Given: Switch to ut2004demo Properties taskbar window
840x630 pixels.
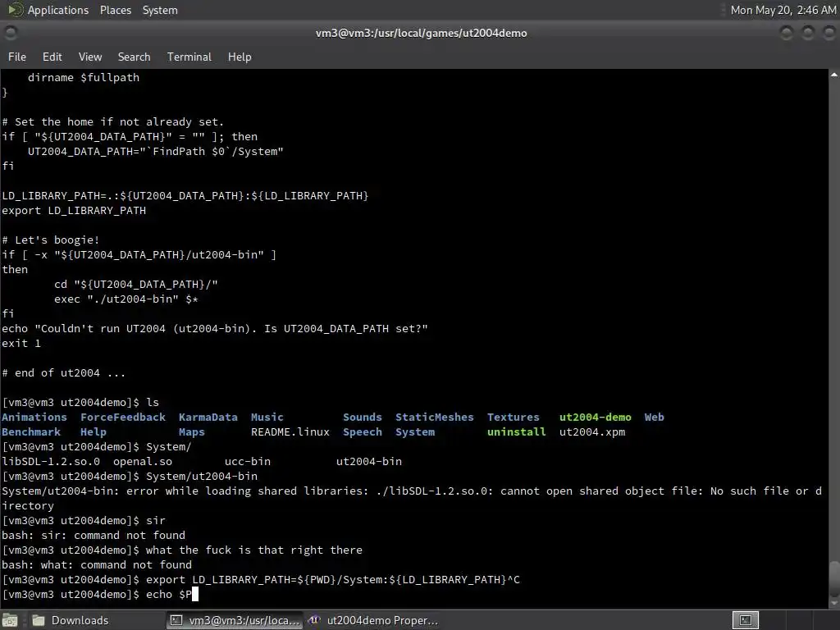Looking at the screenshot, I should [373, 620].
